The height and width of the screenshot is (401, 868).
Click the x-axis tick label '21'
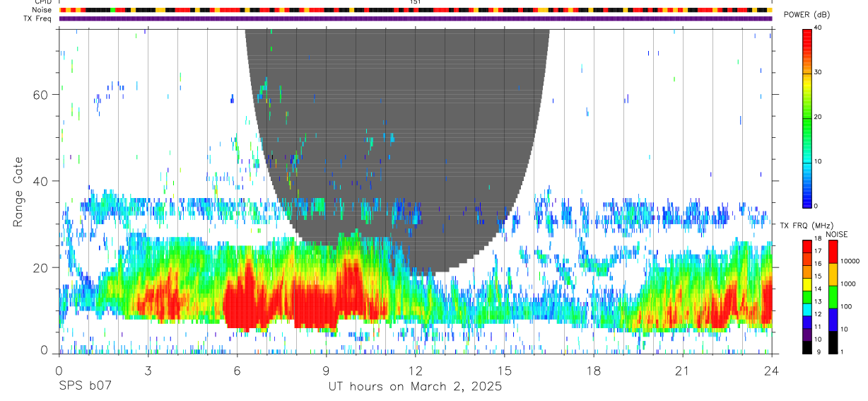683,371
